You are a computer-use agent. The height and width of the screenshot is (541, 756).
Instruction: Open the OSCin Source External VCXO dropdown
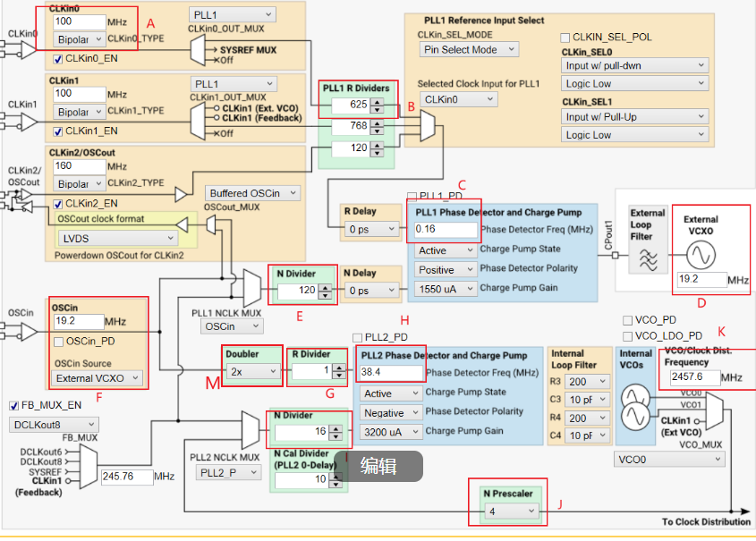[x=97, y=378]
